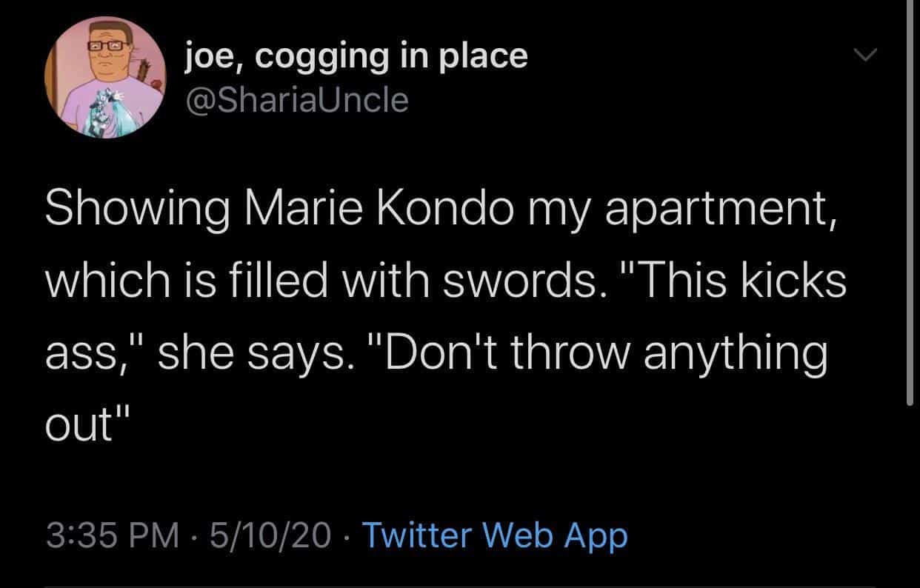
Task: Click the tweet text body
Action: (444, 315)
